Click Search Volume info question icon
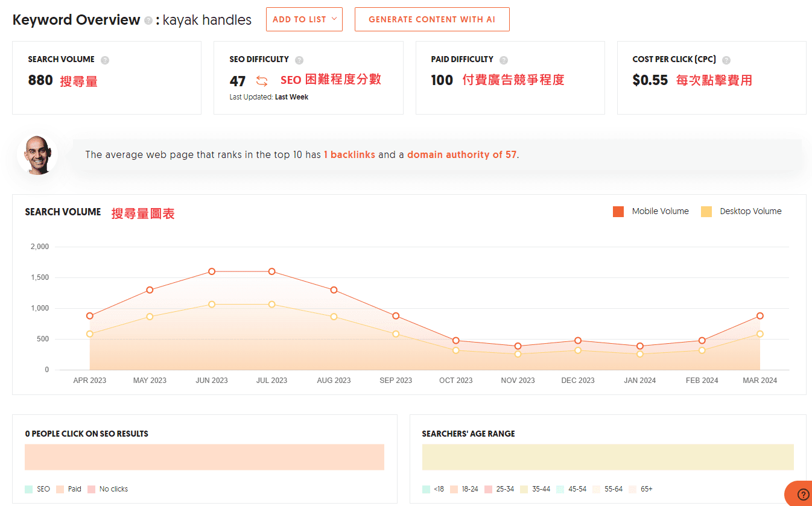Image resolution: width=812 pixels, height=506 pixels. [105, 60]
